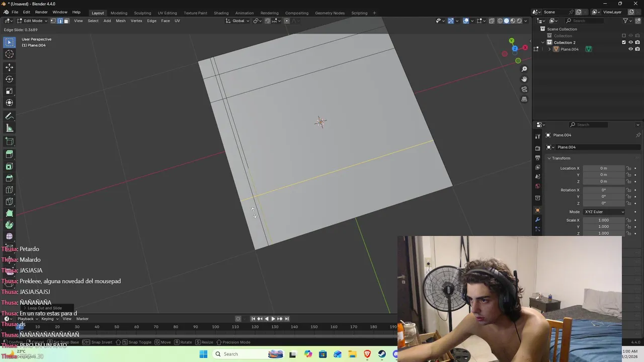Select the Add Cube tool
The width and height of the screenshot is (644, 362).
coord(10,141)
